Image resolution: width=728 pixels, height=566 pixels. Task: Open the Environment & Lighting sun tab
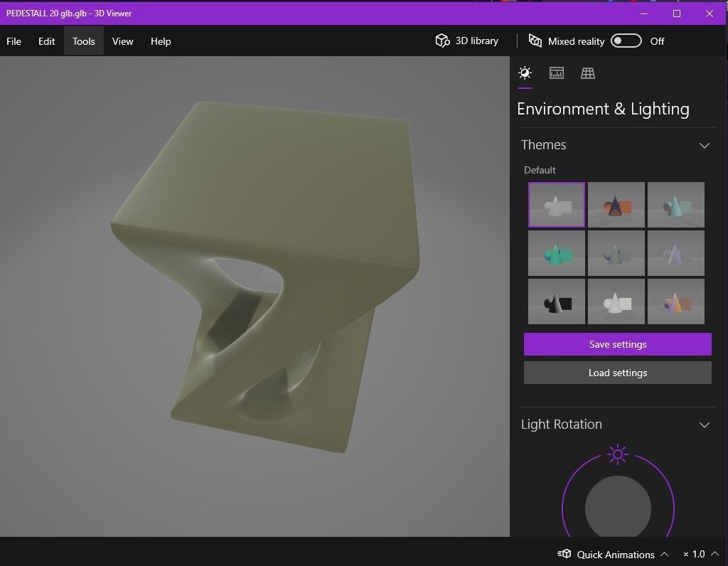pos(525,73)
